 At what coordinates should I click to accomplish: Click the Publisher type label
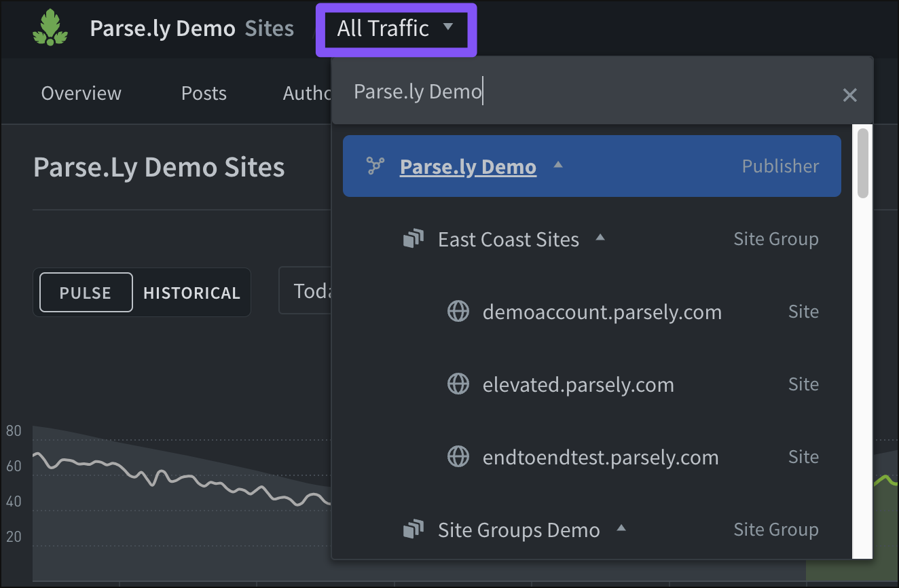[780, 166]
